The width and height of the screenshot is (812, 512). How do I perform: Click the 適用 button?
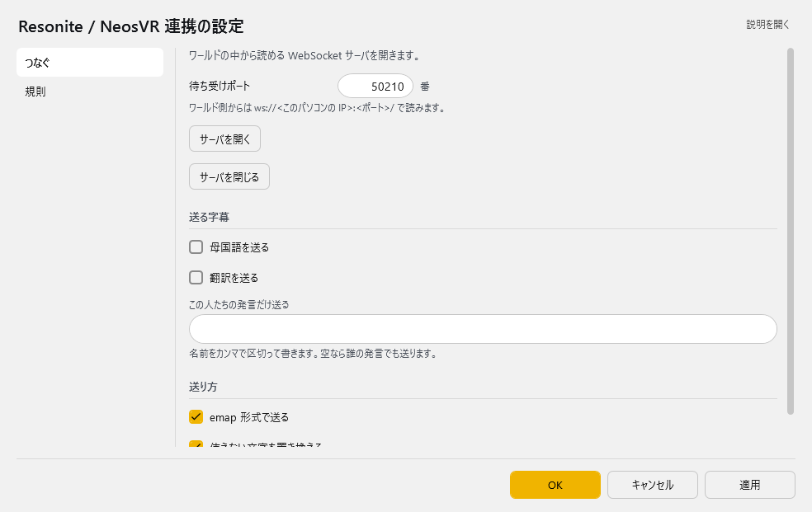tap(750, 485)
